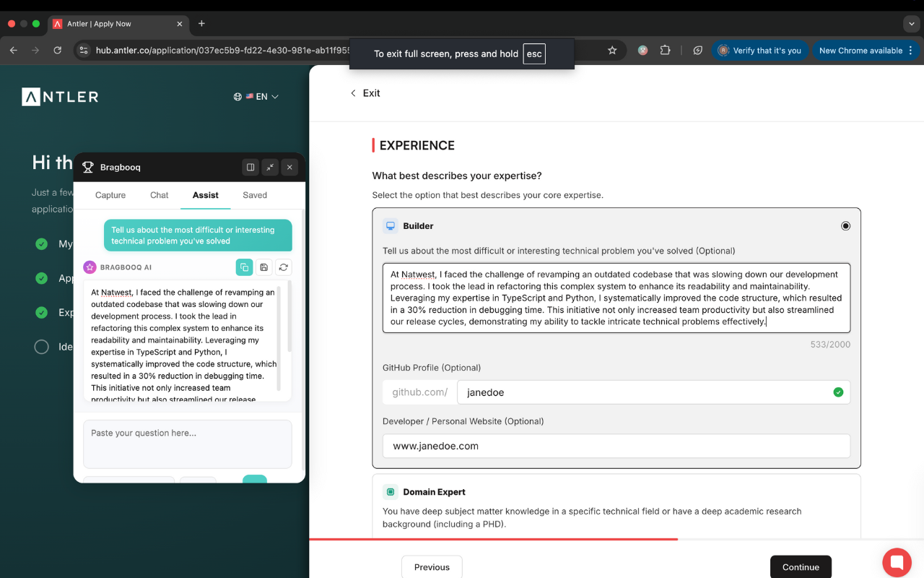Click the icon left of the Verify chip
The width and height of the screenshot is (924, 578).
[697, 51]
